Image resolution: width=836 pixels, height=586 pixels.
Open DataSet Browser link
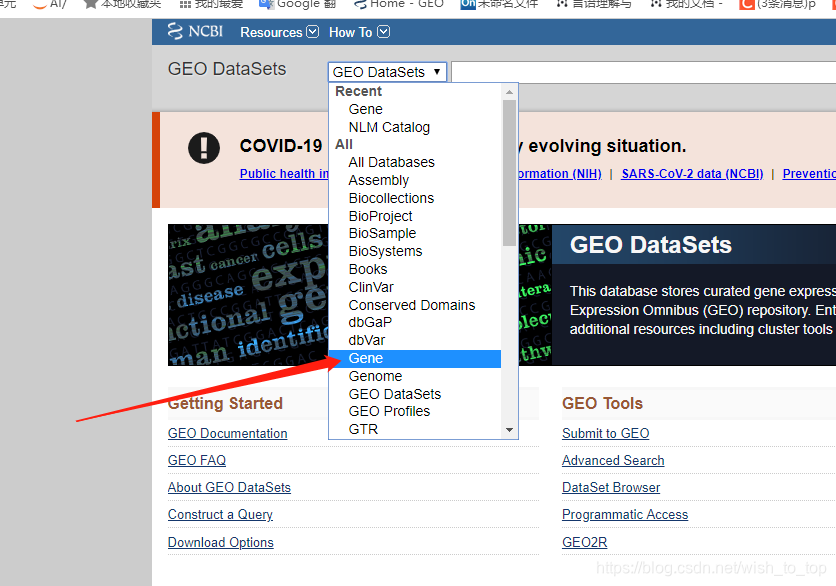(x=610, y=487)
